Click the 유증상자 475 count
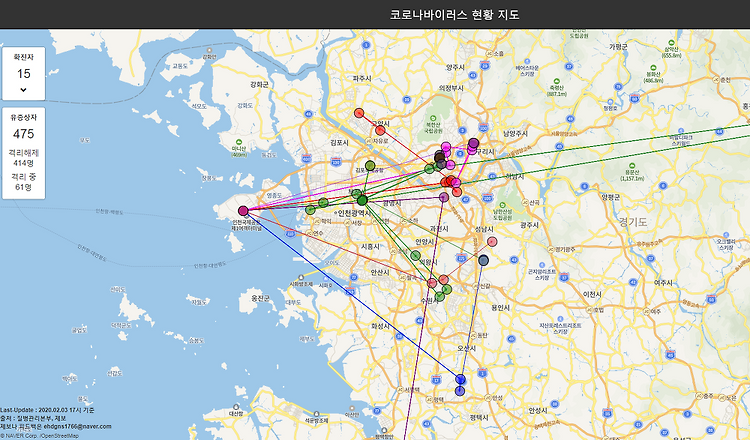 [x=23, y=134]
